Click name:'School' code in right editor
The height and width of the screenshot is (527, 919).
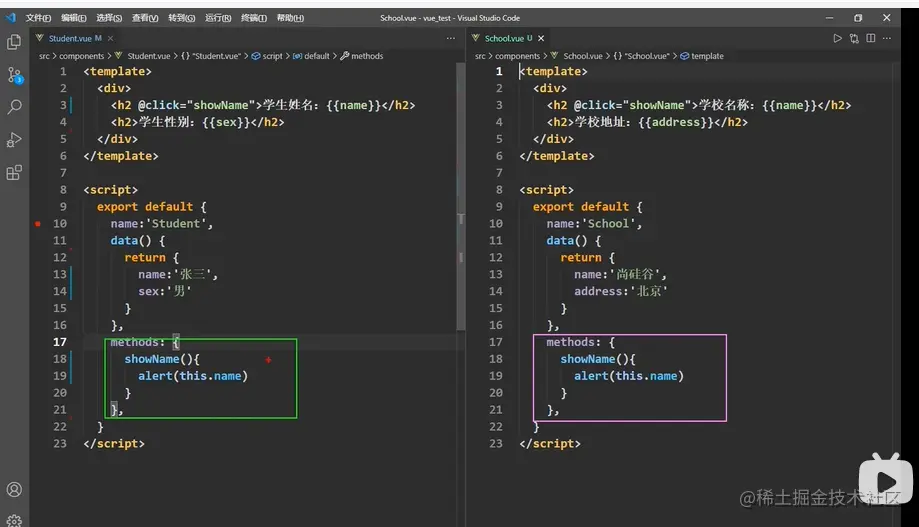[594, 223]
